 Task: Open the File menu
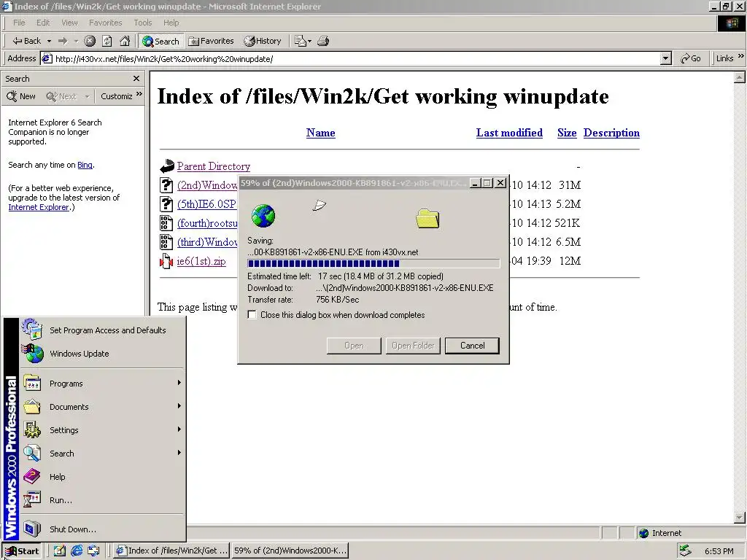pyautogui.click(x=19, y=23)
